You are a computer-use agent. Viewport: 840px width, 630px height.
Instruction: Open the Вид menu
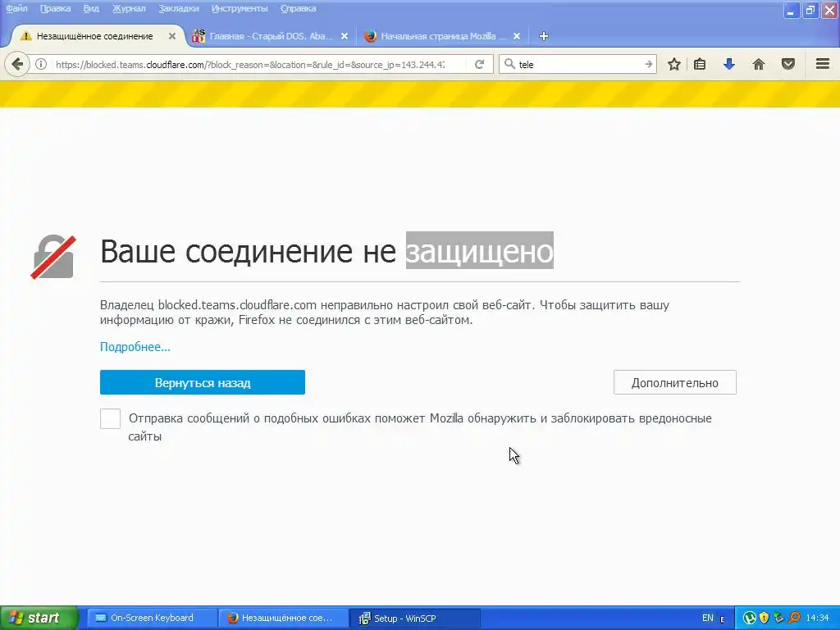click(91, 8)
